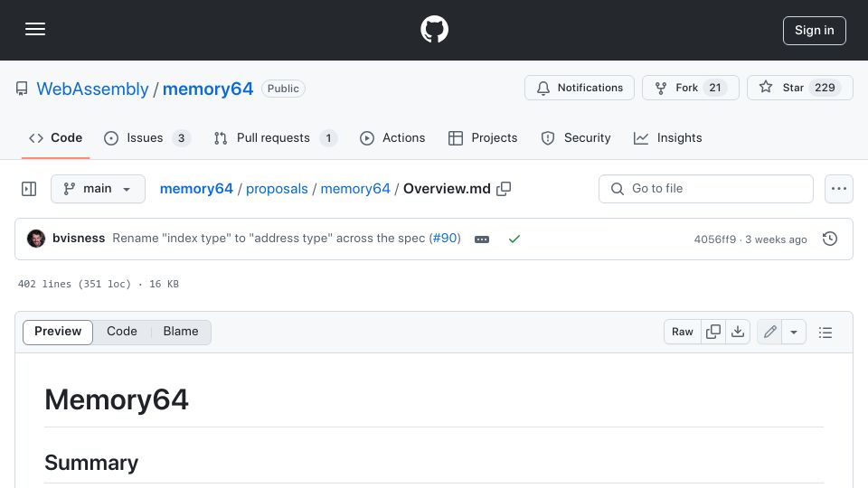868x488 pixels.
Task: Open the Pull requests tab
Action: pyautogui.click(x=275, y=137)
